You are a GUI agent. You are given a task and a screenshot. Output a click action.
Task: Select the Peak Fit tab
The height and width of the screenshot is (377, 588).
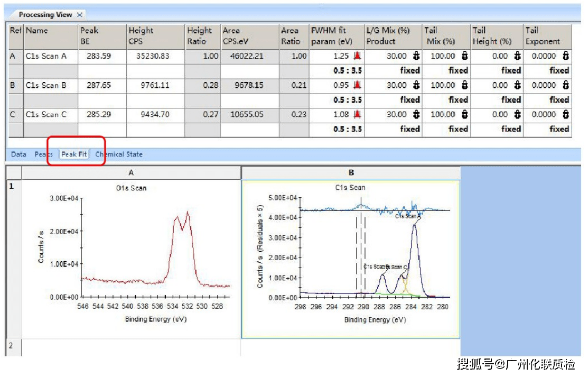pyautogui.click(x=74, y=154)
